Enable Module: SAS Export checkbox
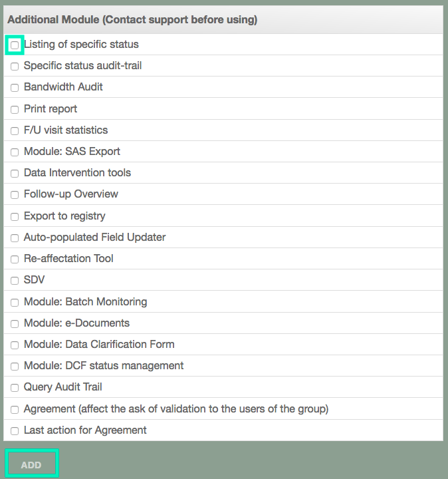Screen dimensions: 448x479 [x=15, y=152]
